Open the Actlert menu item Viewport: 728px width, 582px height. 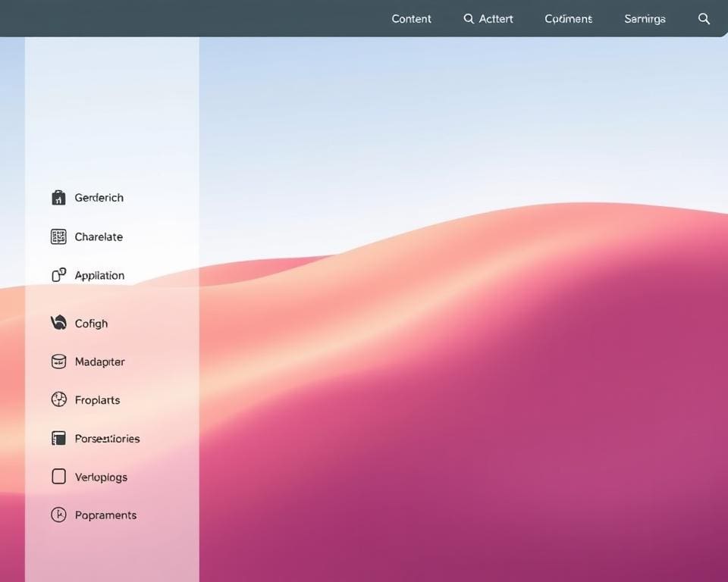click(x=496, y=19)
